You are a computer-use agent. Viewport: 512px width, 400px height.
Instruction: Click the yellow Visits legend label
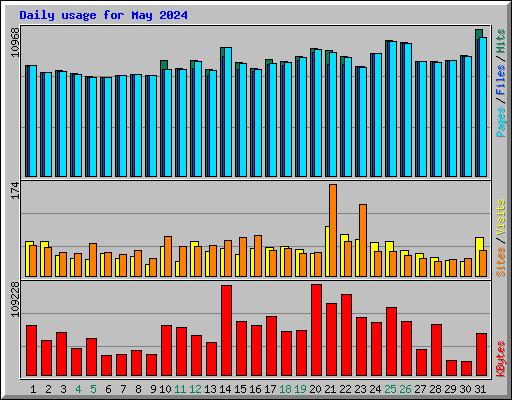[x=501, y=217]
